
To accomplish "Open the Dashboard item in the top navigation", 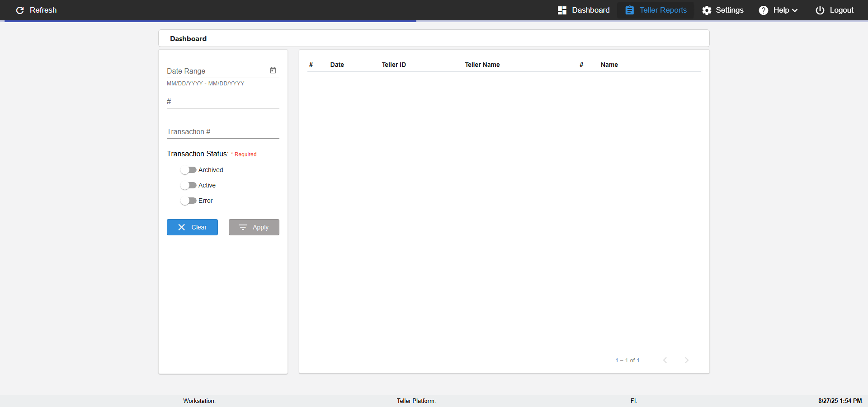I will [584, 10].
